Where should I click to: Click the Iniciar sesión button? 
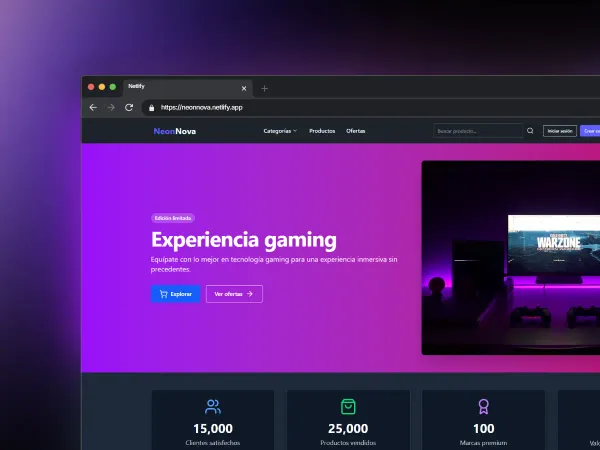(x=560, y=131)
